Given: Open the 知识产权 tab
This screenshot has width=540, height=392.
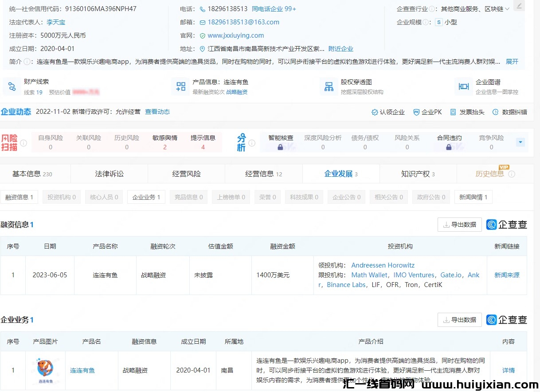Looking at the screenshot, I should [418, 174].
